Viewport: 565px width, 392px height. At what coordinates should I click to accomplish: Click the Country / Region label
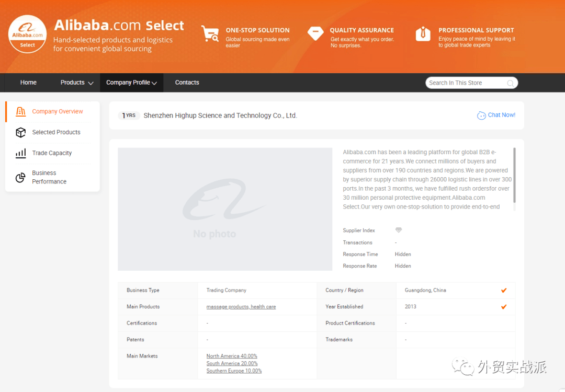click(344, 290)
